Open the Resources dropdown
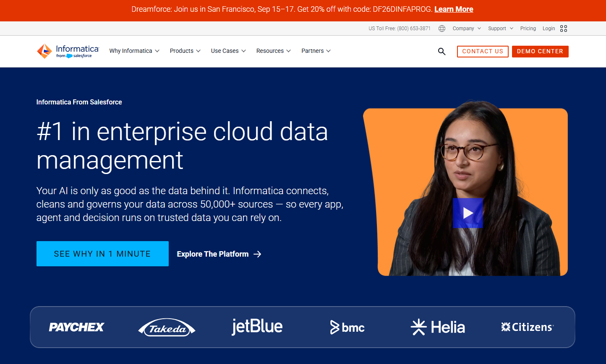 pos(274,51)
